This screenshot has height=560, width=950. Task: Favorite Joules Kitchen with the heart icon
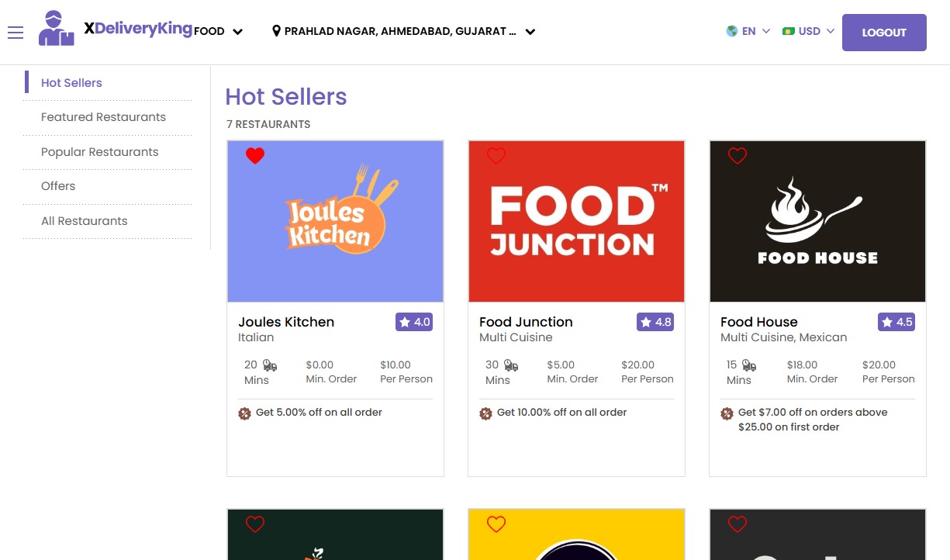[255, 156]
